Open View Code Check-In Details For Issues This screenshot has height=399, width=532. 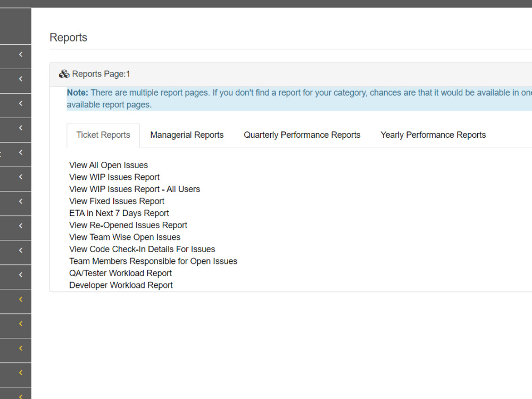[x=142, y=250]
